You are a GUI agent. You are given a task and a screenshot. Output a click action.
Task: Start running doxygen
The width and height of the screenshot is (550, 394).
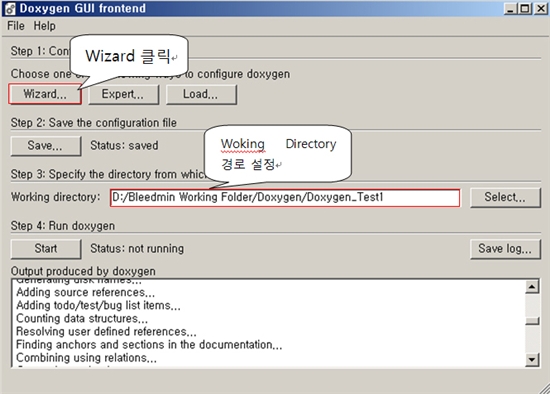click(x=46, y=249)
